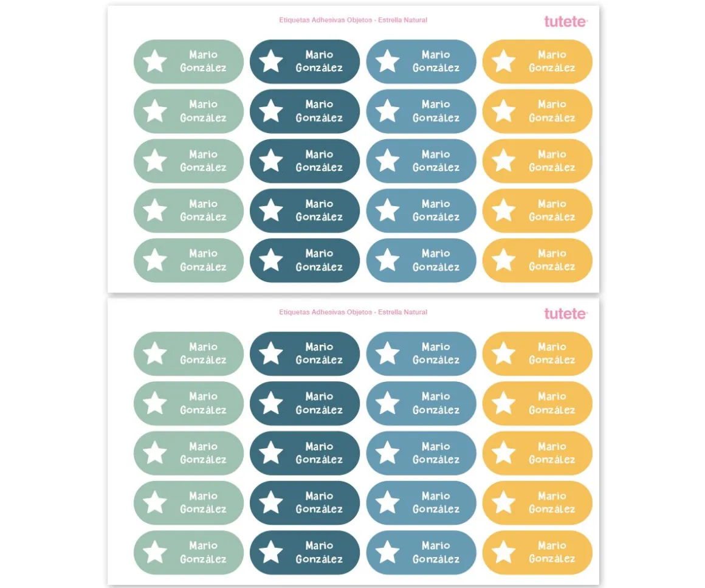The width and height of the screenshot is (705, 588).
Task: Select the star on bottom sheet's first-row dark teal label
Action: coord(271,353)
